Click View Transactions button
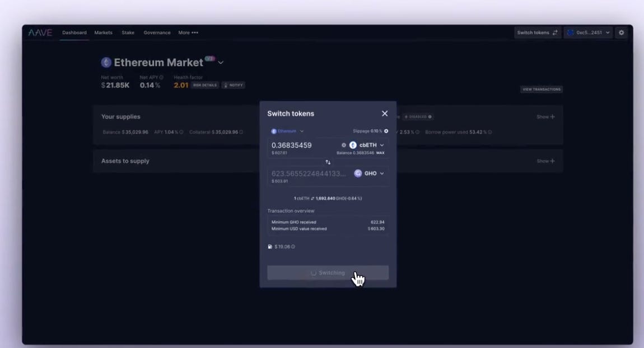 point(542,90)
